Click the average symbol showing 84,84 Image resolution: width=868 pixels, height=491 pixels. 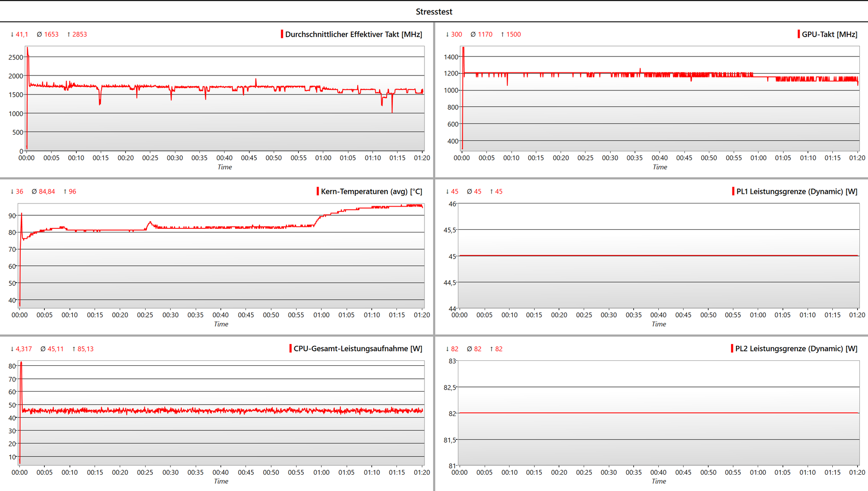point(34,192)
